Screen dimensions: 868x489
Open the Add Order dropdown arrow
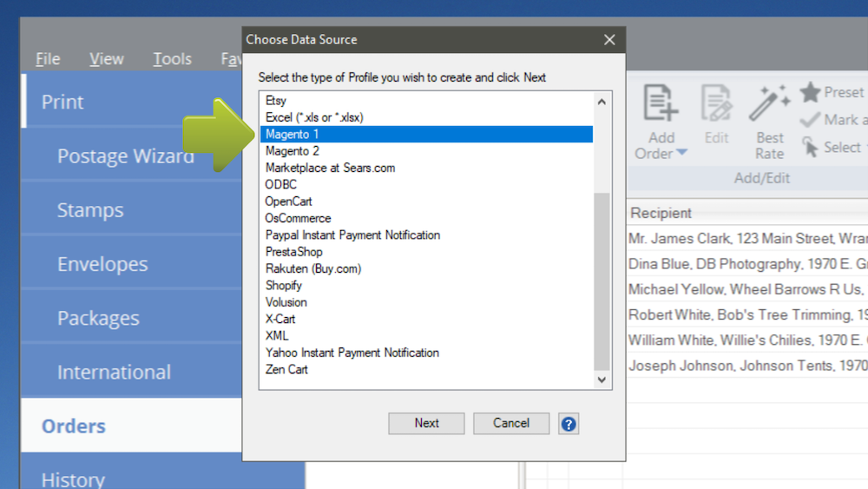pos(682,152)
